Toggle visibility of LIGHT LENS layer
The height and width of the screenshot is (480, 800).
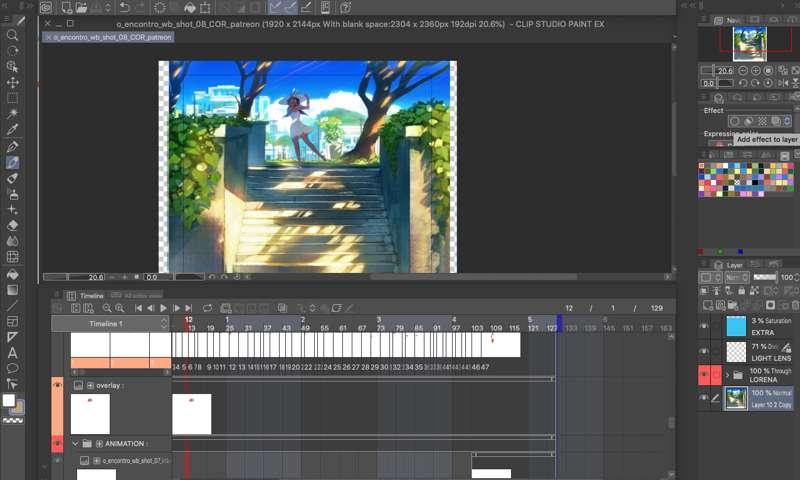point(704,351)
